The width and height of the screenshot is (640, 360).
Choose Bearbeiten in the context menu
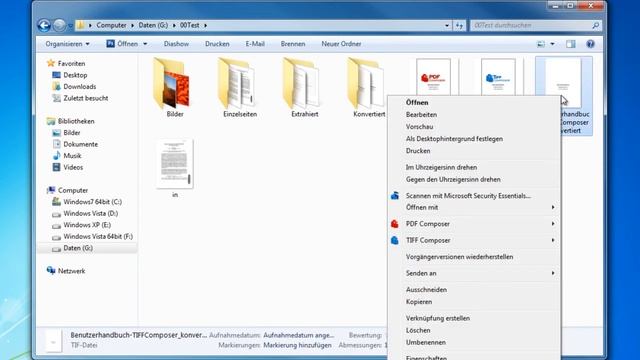tap(421, 115)
